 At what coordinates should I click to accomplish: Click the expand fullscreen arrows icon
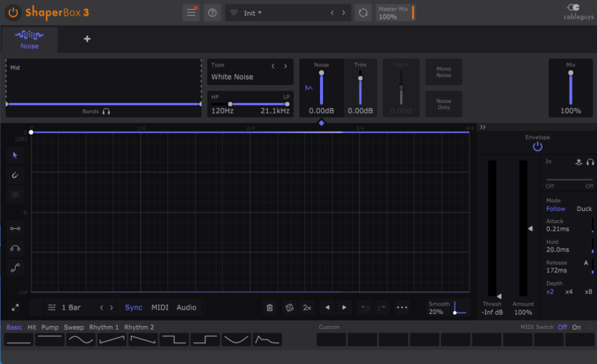click(x=15, y=307)
